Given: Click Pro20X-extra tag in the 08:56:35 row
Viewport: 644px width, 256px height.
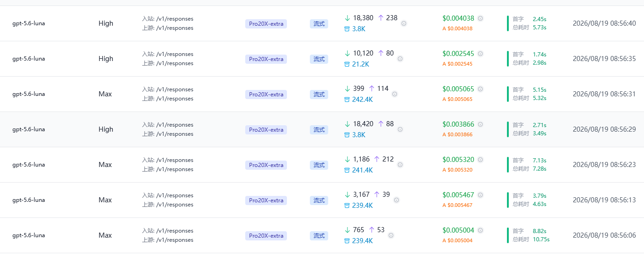Looking at the screenshot, I should pyautogui.click(x=266, y=59).
